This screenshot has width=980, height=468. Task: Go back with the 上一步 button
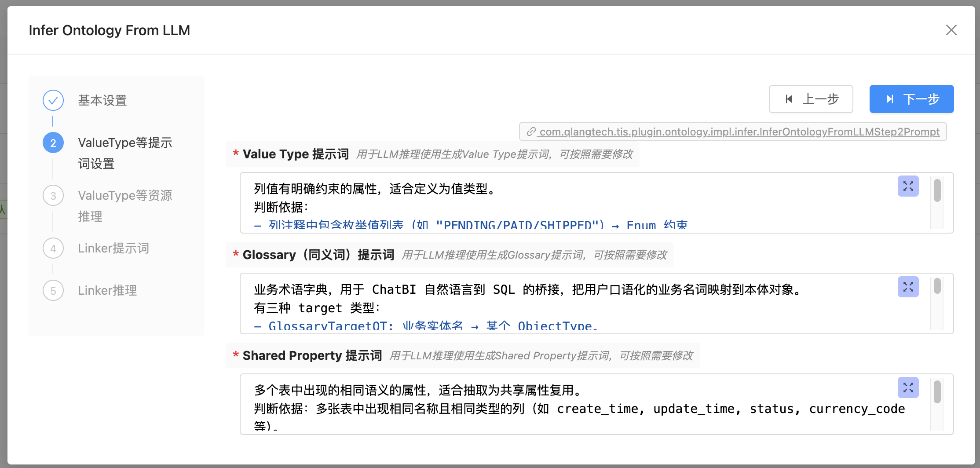[x=811, y=99]
